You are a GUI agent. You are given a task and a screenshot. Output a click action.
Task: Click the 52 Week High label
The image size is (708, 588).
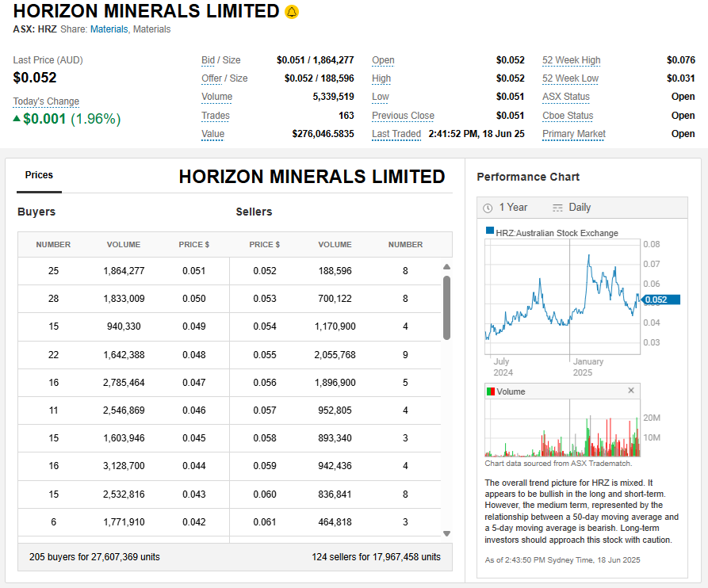[571, 60]
